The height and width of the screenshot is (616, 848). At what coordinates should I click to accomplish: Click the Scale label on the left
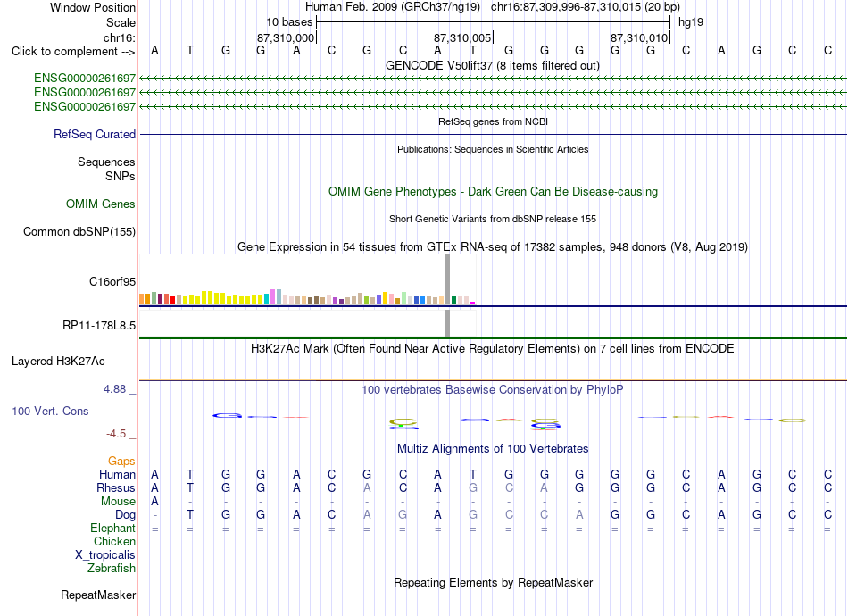pos(121,22)
